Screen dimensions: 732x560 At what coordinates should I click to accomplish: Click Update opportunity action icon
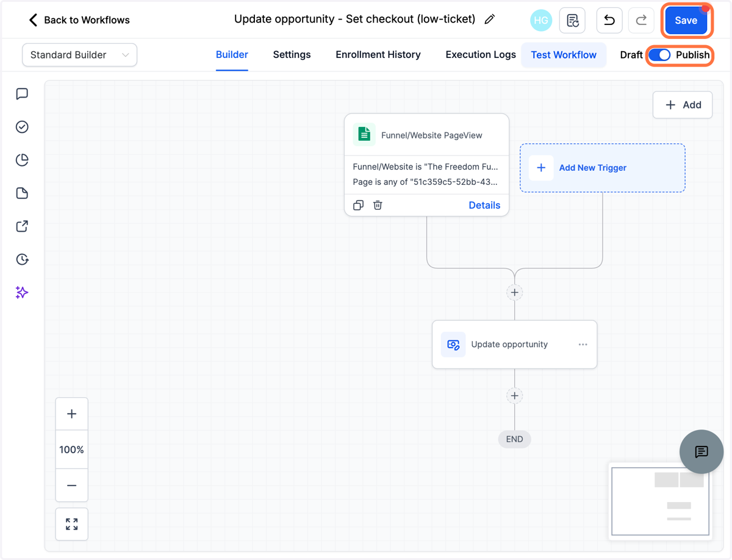pos(453,345)
